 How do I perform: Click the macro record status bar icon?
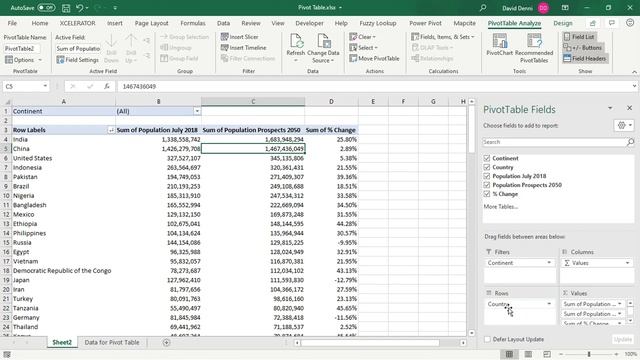click(x=7, y=354)
